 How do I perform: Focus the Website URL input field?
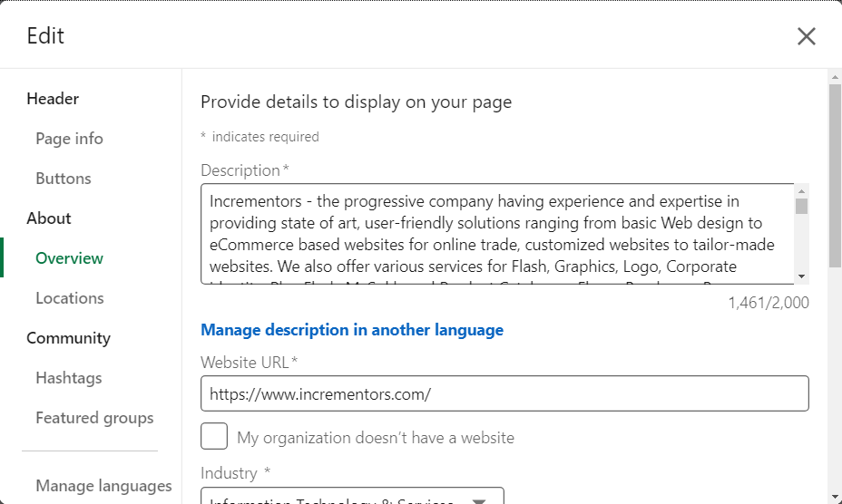[x=504, y=393]
